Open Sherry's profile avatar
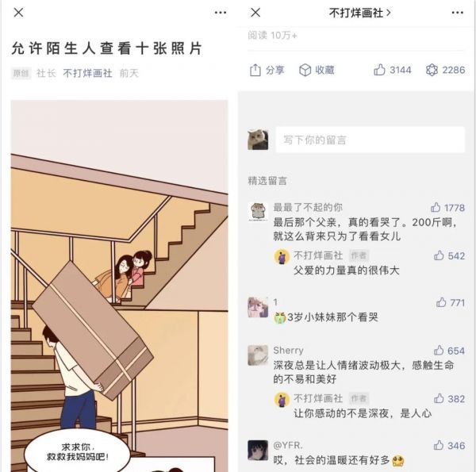The image size is (476, 472). tap(258, 355)
